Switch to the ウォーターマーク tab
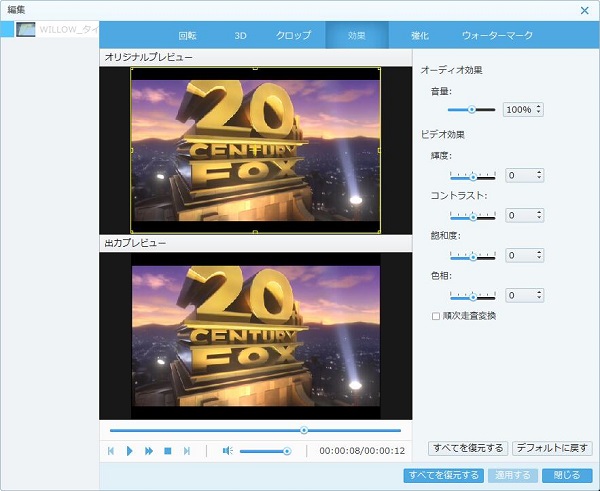The width and height of the screenshot is (600, 491). (497, 36)
